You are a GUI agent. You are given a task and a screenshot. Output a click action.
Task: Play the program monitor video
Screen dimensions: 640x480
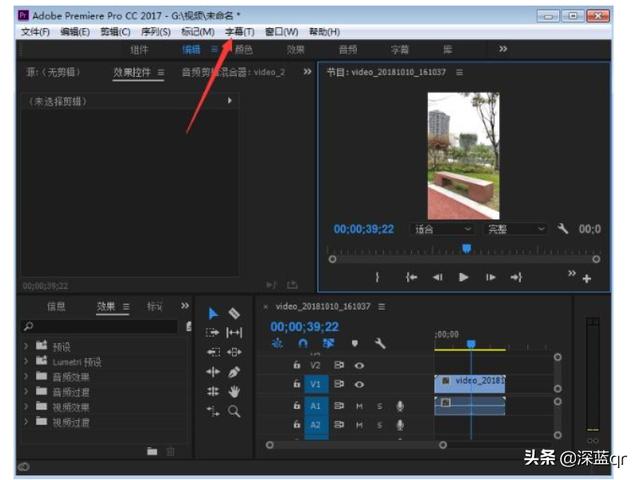coord(463,278)
